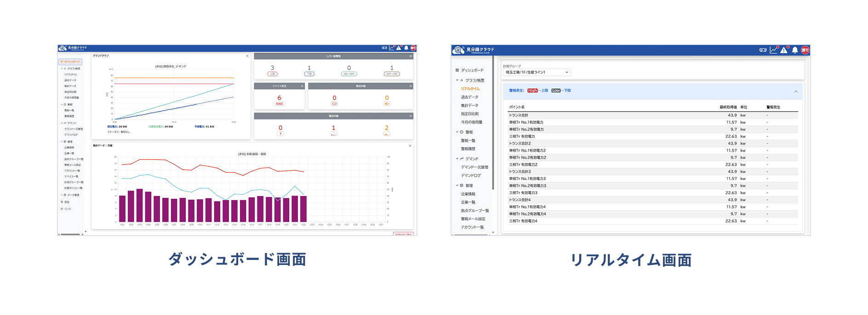
Task: Open 集計データ in realtime screen sidebar
Action: click(470, 106)
